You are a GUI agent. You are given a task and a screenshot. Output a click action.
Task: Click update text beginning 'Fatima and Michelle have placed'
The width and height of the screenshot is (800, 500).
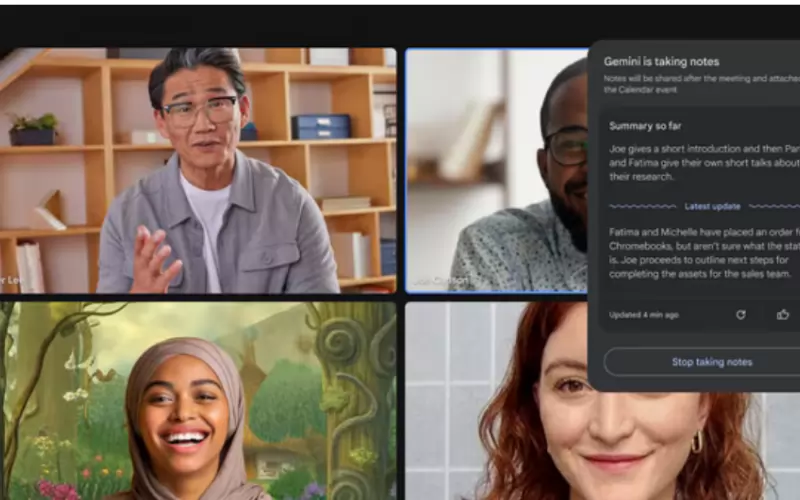click(x=704, y=253)
